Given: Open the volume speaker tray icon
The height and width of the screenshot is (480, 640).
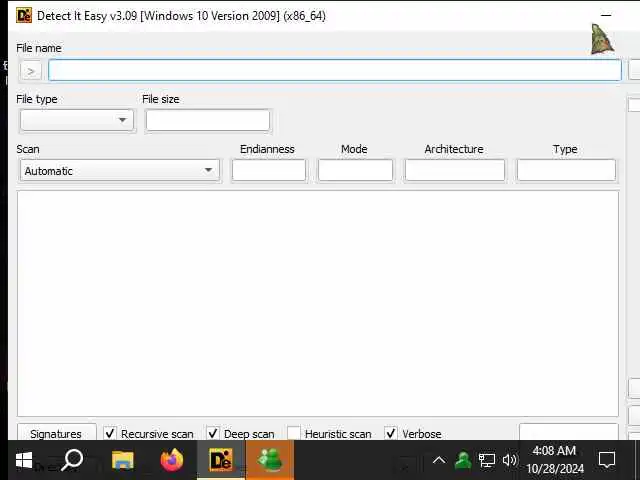Looking at the screenshot, I should 510,460.
